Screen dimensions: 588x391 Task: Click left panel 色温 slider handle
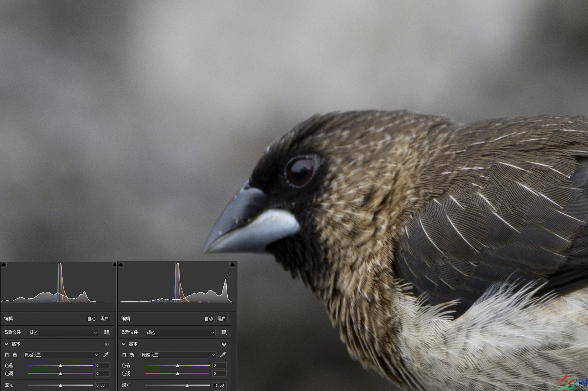coord(60,366)
